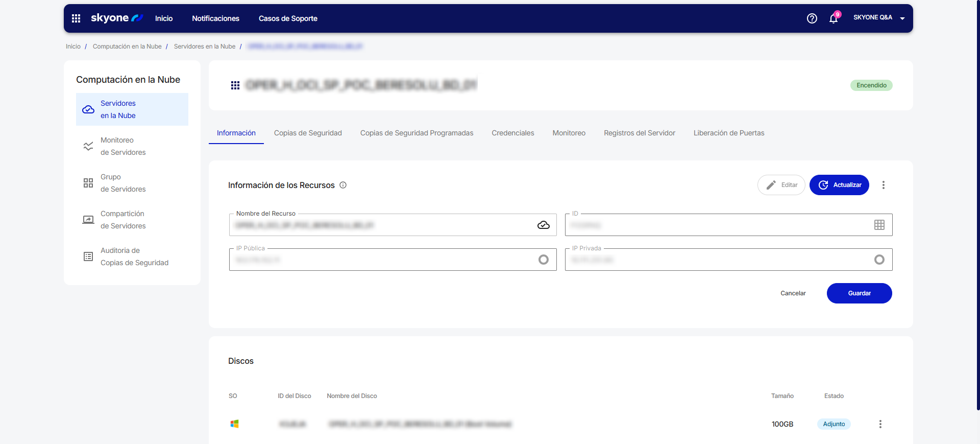Click the Actualizar button

(x=839, y=185)
